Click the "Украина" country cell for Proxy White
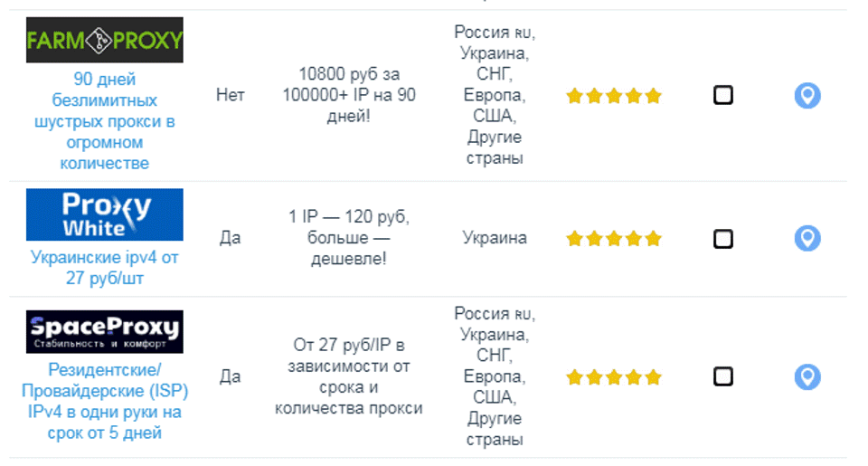 495,239
